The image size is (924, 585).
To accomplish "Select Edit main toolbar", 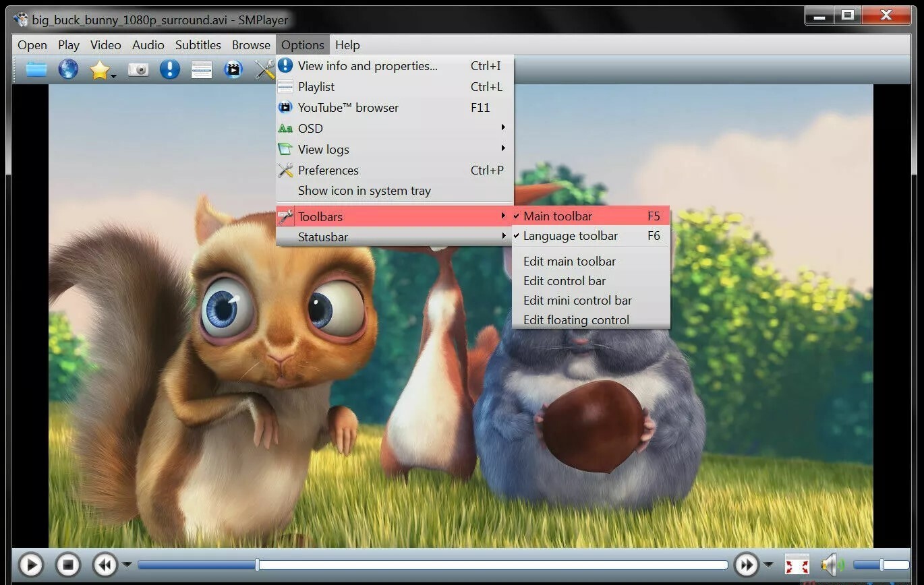I will (x=591, y=261).
